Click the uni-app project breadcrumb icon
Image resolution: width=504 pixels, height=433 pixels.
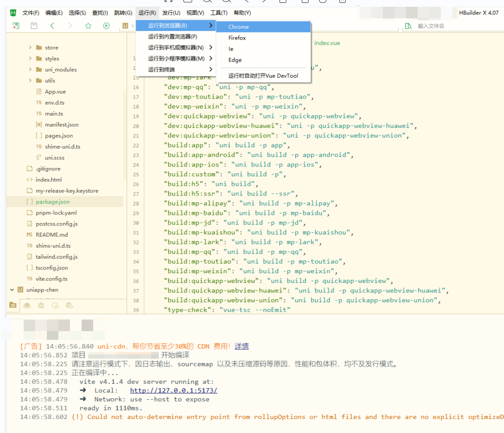(126, 26)
